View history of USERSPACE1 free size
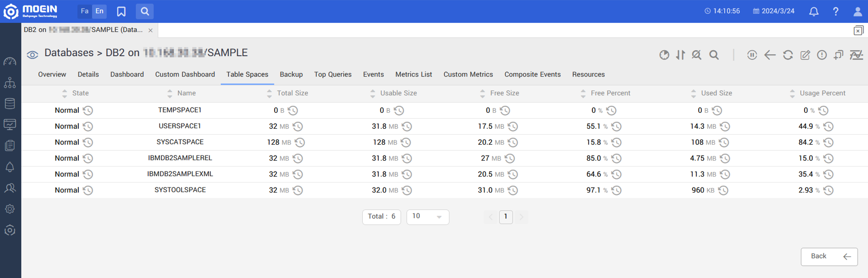868x278 pixels. click(x=513, y=127)
